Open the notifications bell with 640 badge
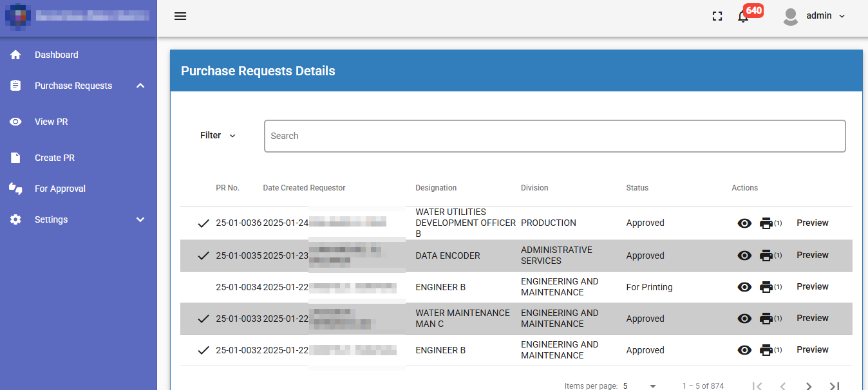This screenshot has height=390, width=868. [743, 17]
